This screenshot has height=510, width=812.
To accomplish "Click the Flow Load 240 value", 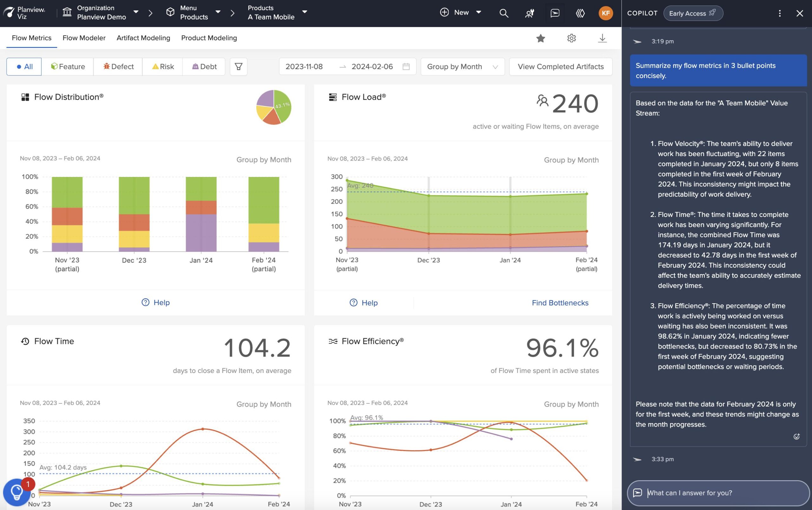I will pos(575,103).
